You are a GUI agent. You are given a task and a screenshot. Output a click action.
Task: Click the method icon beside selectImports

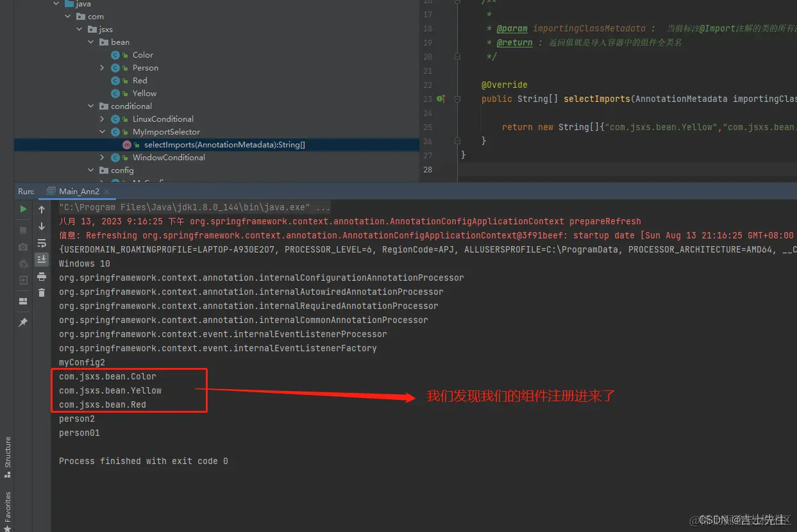click(127, 145)
